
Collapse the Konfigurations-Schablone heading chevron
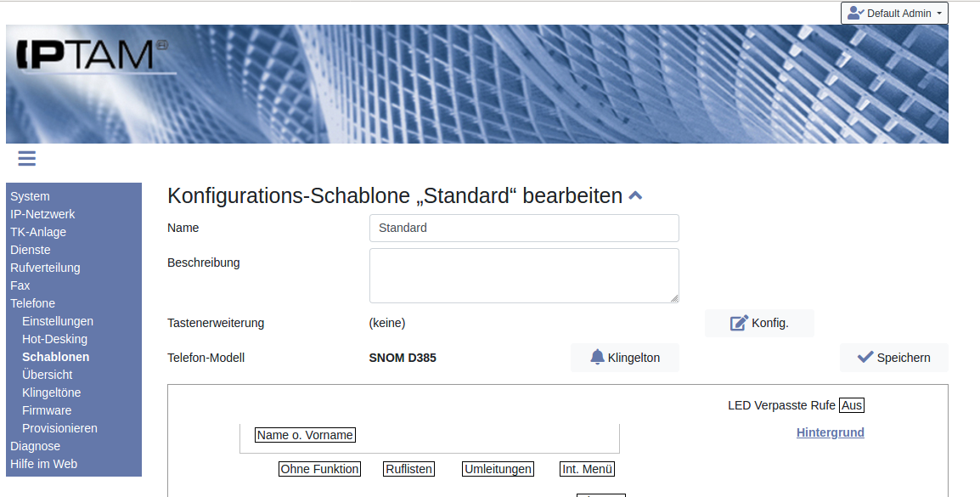click(635, 196)
